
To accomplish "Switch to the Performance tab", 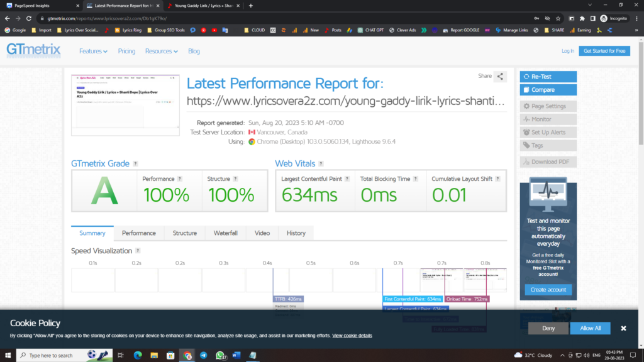I will pos(139,233).
